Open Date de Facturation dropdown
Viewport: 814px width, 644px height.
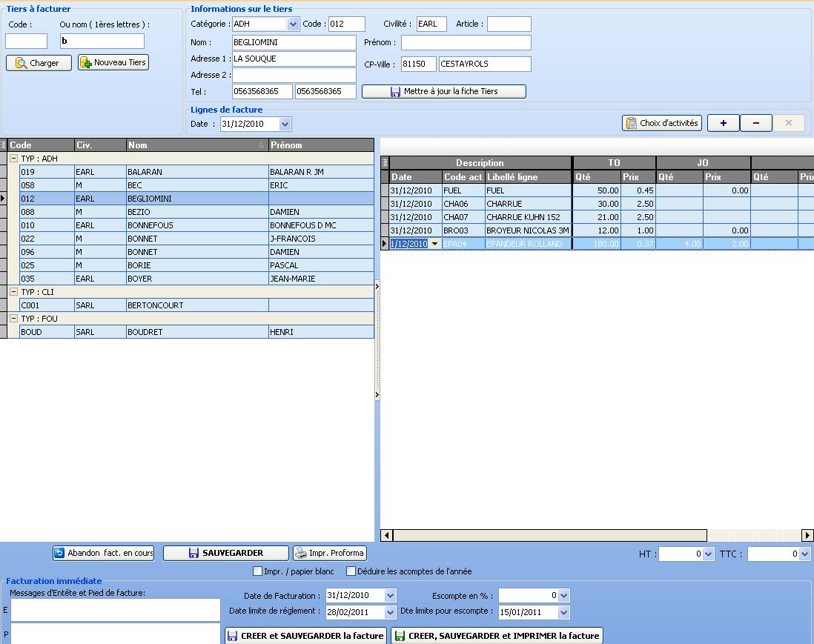pyautogui.click(x=390, y=596)
